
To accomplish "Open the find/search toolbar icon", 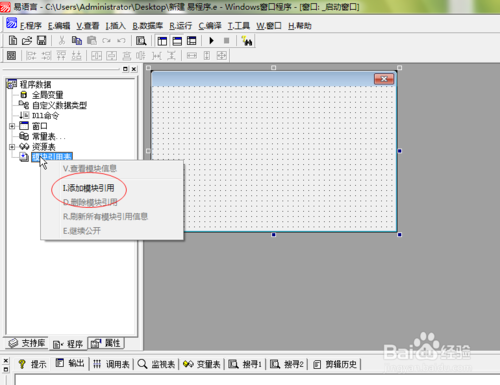I will tap(141, 41).
